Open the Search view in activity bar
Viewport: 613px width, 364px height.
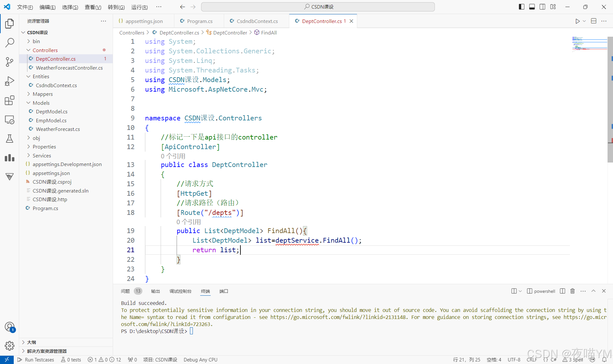pyautogui.click(x=10, y=42)
